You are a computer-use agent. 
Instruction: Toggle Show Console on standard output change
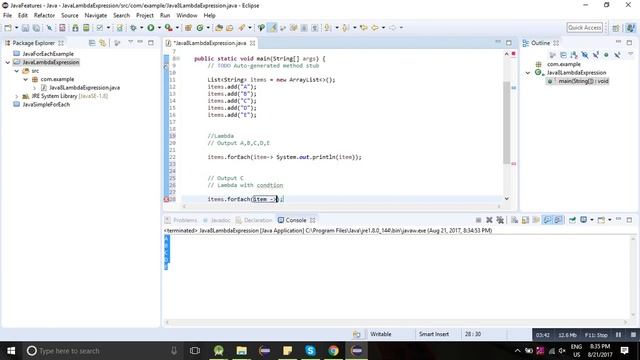(547, 220)
